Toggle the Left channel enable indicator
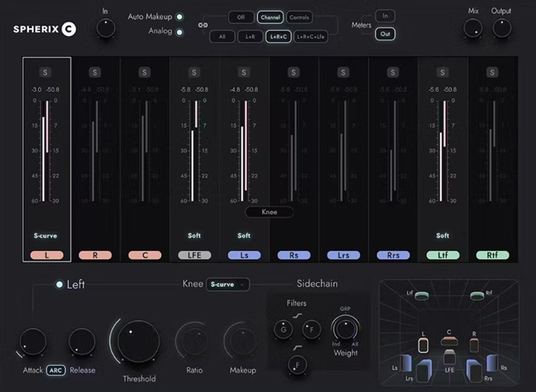 coord(59,285)
